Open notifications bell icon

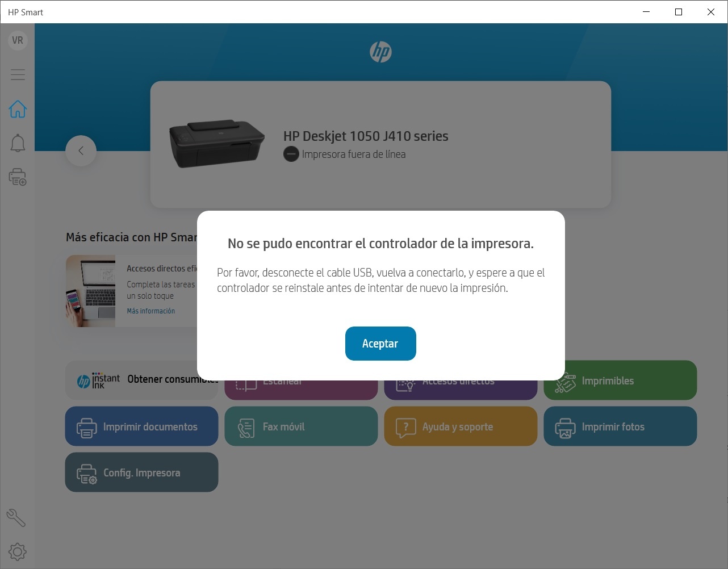coord(18,143)
